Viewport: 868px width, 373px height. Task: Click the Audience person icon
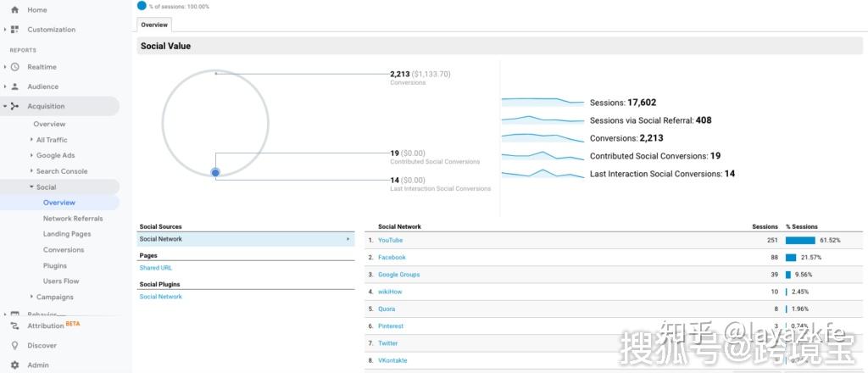15,86
